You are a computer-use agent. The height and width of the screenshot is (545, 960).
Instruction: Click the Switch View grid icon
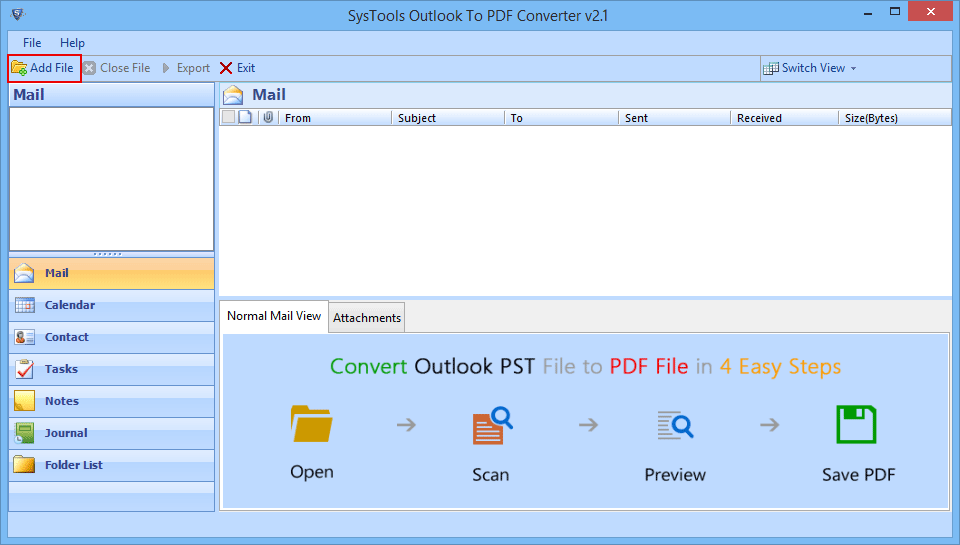point(771,68)
